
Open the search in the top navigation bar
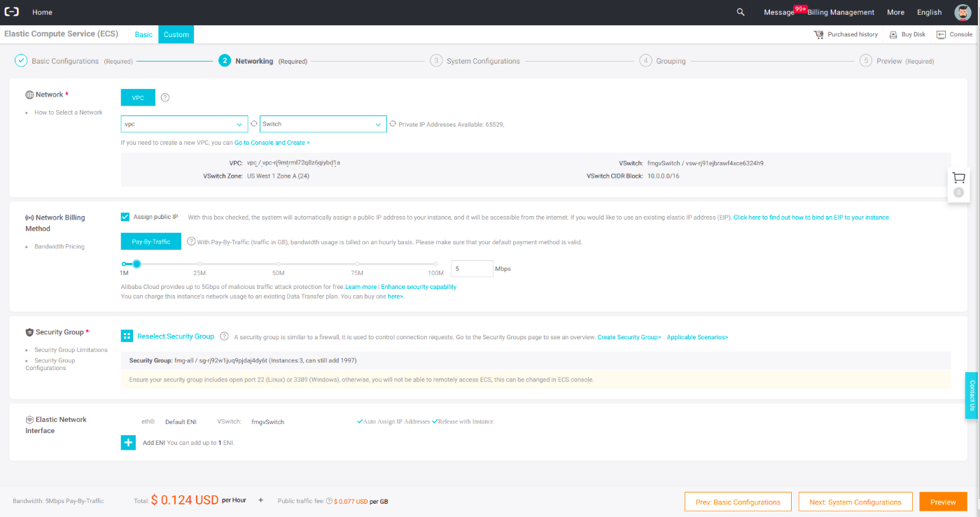pos(740,12)
